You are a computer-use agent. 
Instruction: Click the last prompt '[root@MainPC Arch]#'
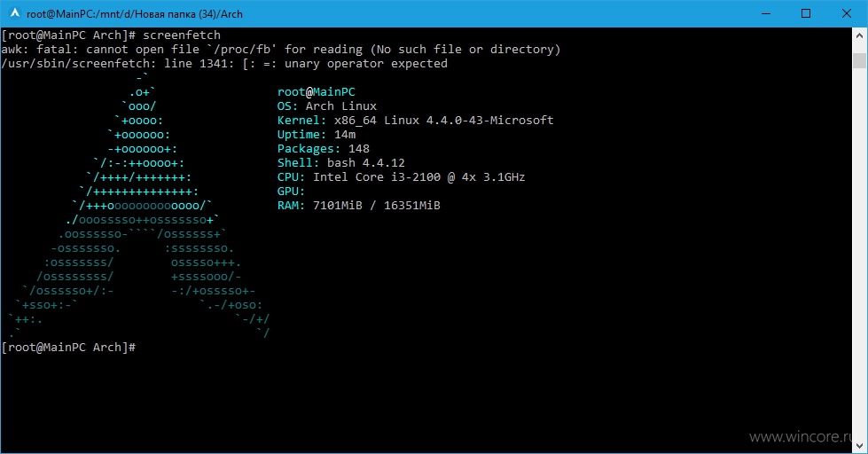(x=68, y=348)
